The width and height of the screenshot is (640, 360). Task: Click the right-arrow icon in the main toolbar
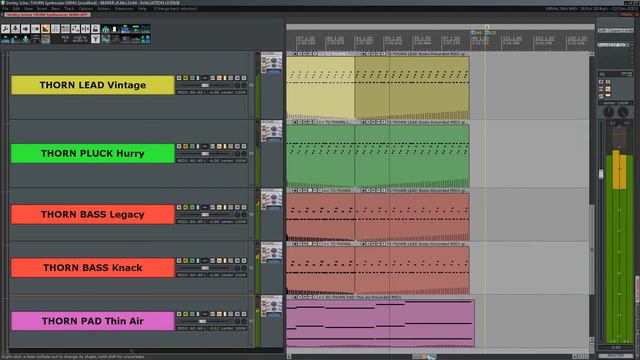[25, 29]
